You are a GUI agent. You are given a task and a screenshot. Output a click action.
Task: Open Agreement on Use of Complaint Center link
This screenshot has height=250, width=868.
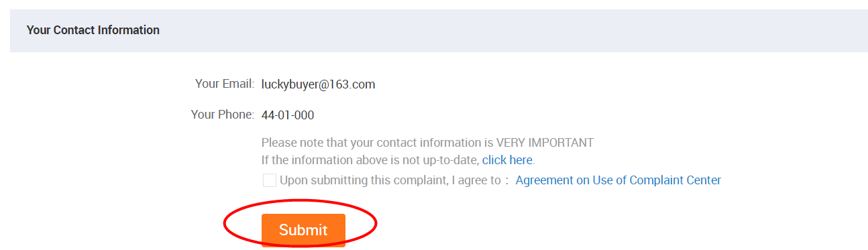point(618,180)
